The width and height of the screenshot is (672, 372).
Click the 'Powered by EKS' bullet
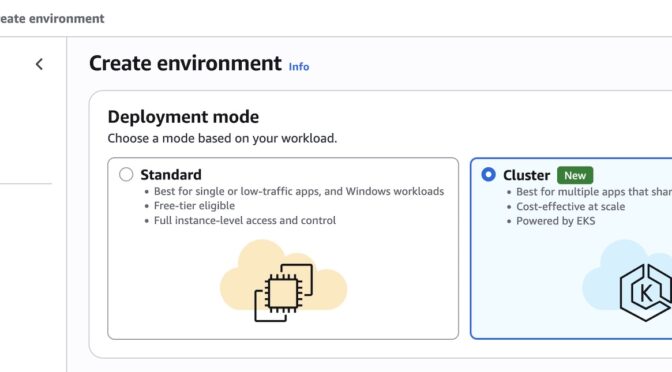tap(555, 221)
